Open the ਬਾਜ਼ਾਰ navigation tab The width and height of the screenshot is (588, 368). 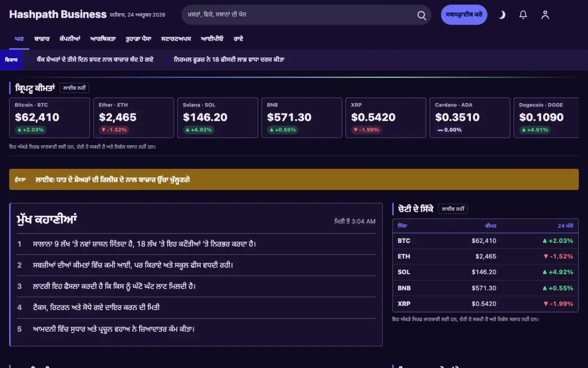(42, 38)
